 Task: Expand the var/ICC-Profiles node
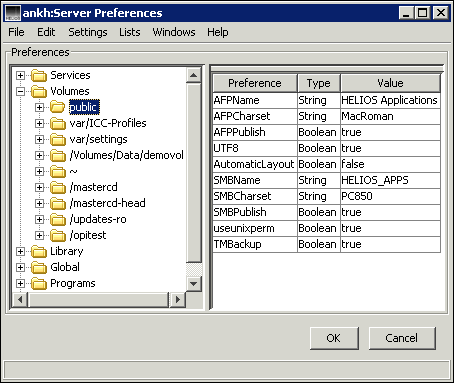coord(39,123)
